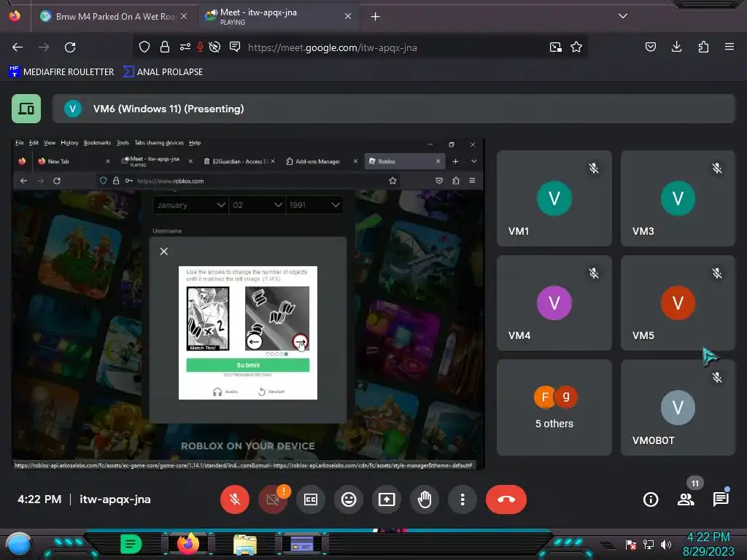Open File Explorer on the taskbar
Image resolution: width=747 pixels, height=560 pixels.
[x=245, y=545]
